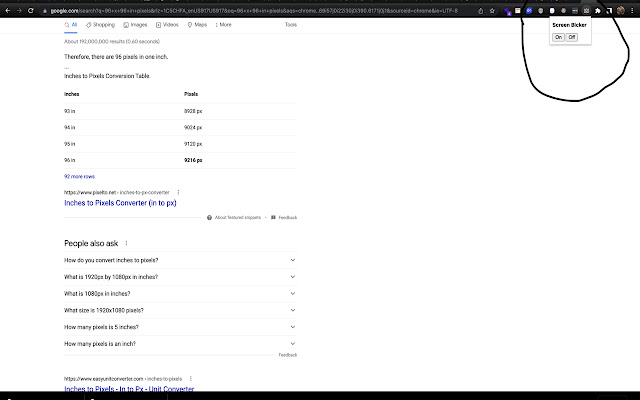Switch to the Maps results tab
This screenshot has width=640, height=400.
point(197,25)
